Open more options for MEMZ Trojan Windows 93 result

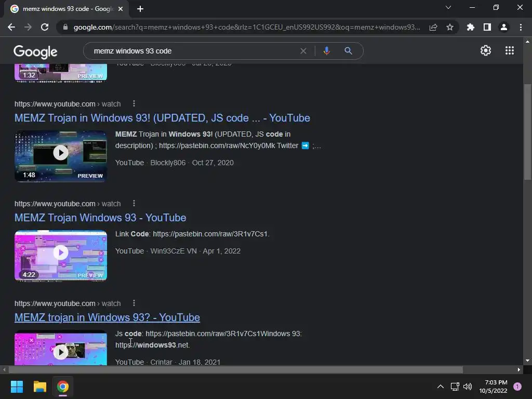134,203
